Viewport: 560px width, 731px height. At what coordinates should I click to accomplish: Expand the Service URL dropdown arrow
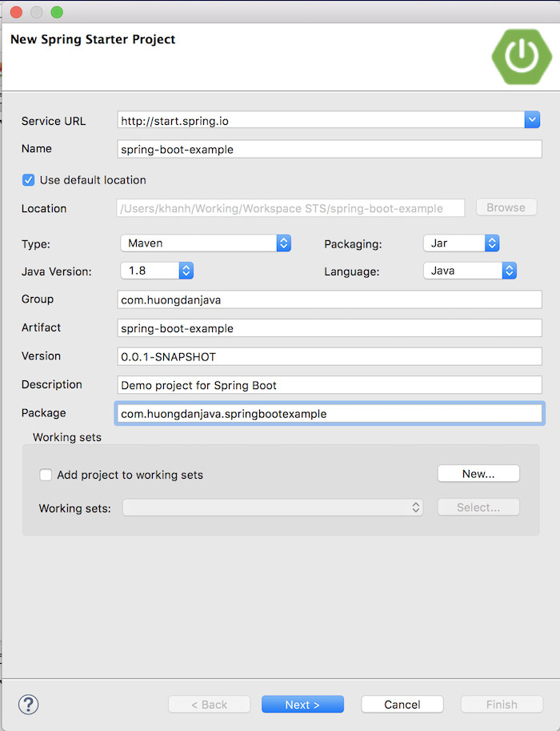[532, 120]
